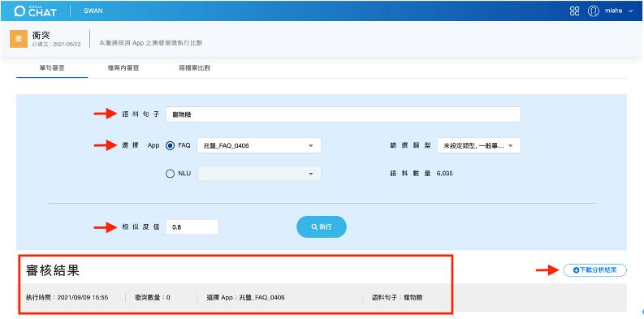The height and width of the screenshot is (319, 644).
Task: Open the empty NLU app dropdown
Action: pos(259,174)
